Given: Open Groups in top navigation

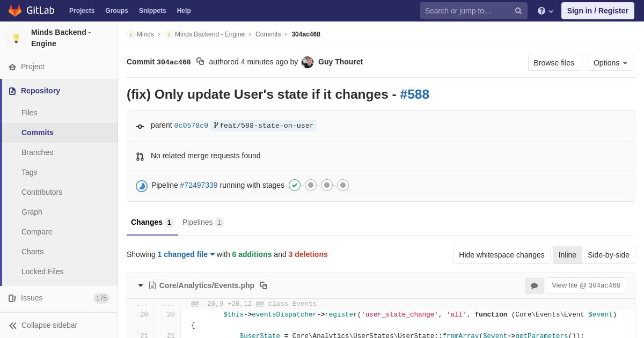Looking at the screenshot, I should click(116, 11).
